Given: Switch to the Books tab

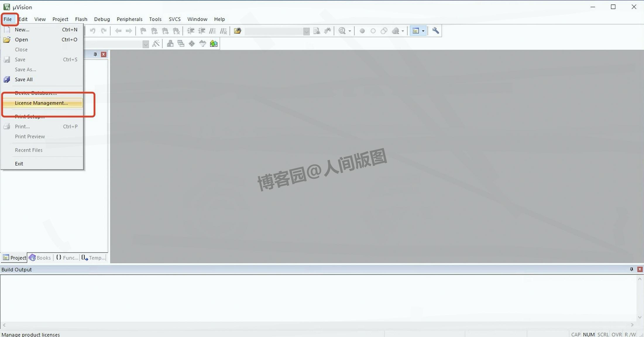Looking at the screenshot, I should (40, 257).
